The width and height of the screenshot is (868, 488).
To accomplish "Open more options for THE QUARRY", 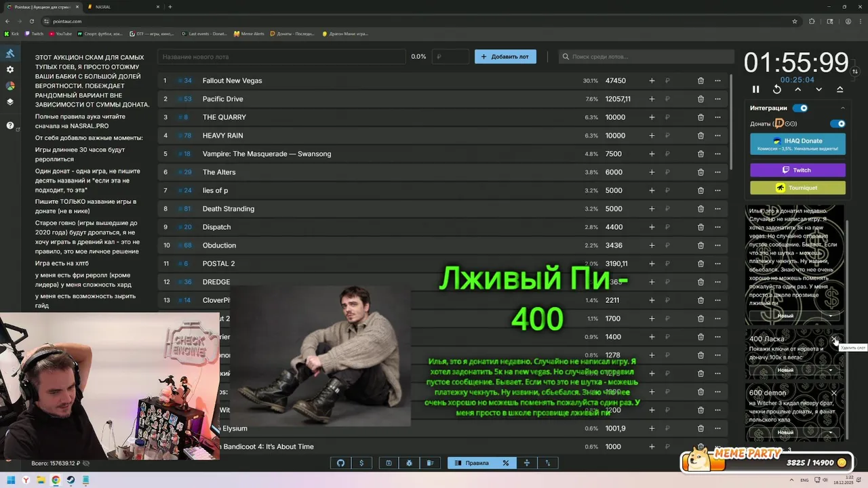I will coord(717,117).
